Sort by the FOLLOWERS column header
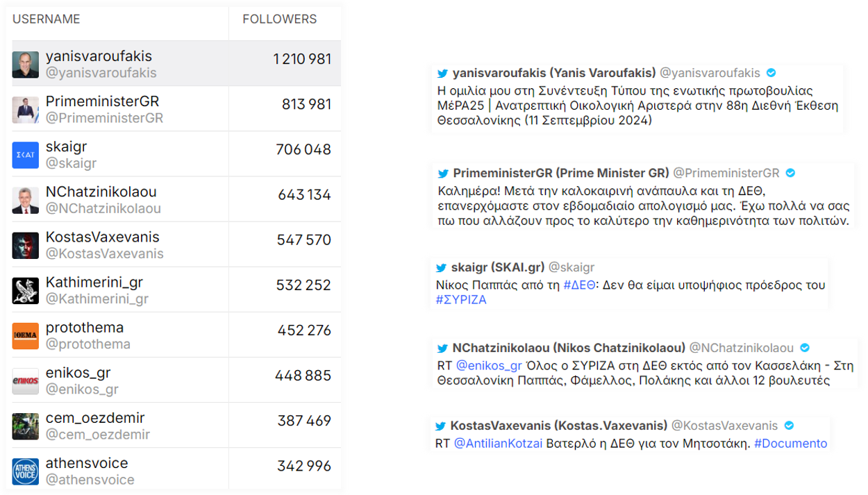The width and height of the screenshot is (868, 495). coord(279,19)
